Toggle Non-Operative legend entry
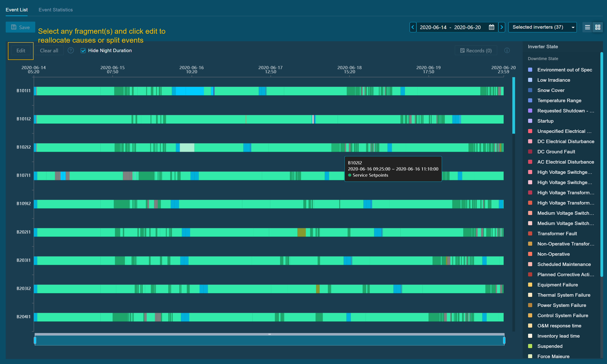The height and width of the screenshot is (364, 607). (x=549, y=254)
